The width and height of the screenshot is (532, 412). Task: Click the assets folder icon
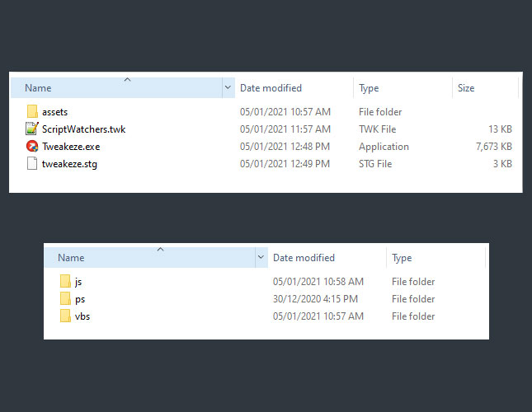(32, 111)
